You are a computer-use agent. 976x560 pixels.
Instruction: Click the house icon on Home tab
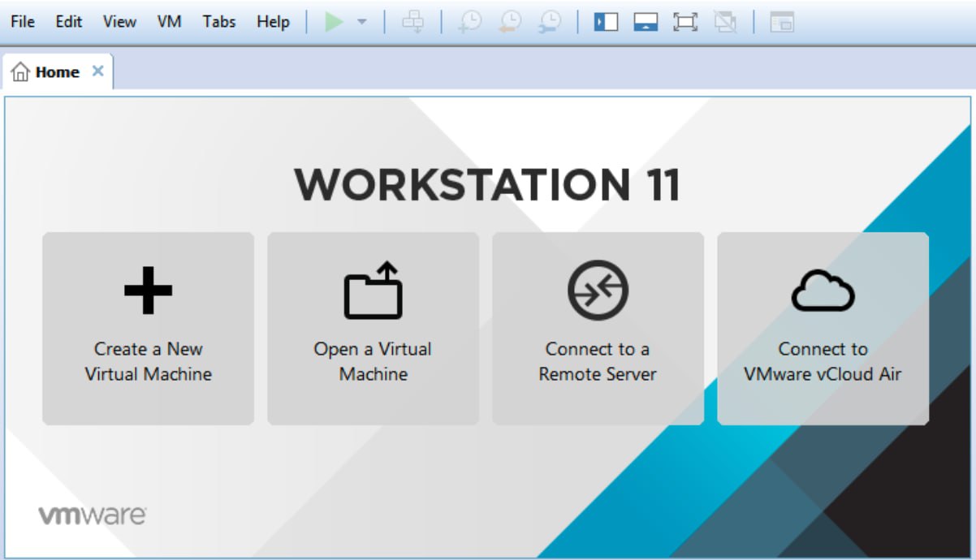(21, 72)
